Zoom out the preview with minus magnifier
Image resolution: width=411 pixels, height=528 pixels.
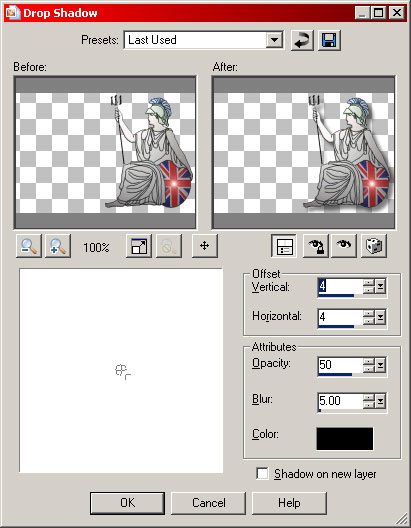coord(29,246)
